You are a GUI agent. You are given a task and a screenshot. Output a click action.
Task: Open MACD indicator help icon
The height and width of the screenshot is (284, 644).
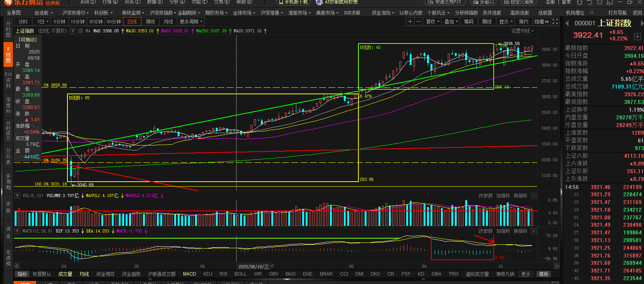coord(17,231)
